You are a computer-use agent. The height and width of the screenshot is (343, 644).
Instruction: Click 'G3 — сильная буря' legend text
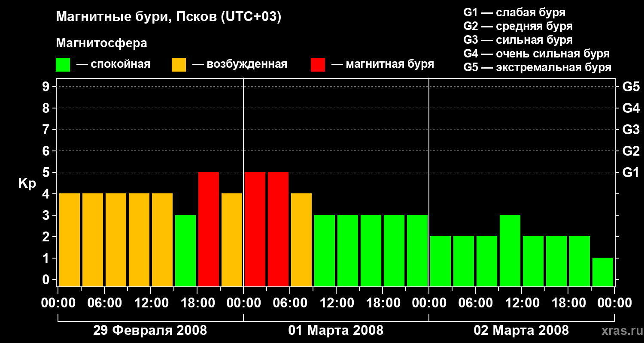click(518, 40)
